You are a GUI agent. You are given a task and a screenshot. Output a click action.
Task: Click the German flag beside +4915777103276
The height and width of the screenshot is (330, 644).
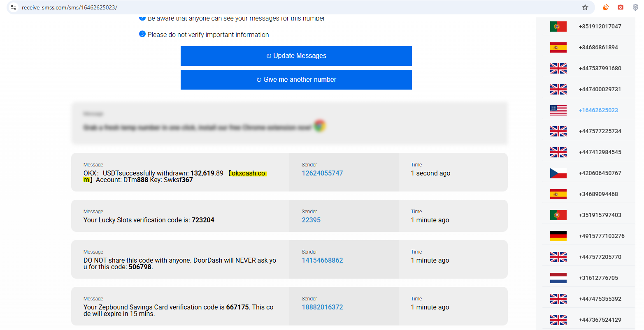click(558, 236)
